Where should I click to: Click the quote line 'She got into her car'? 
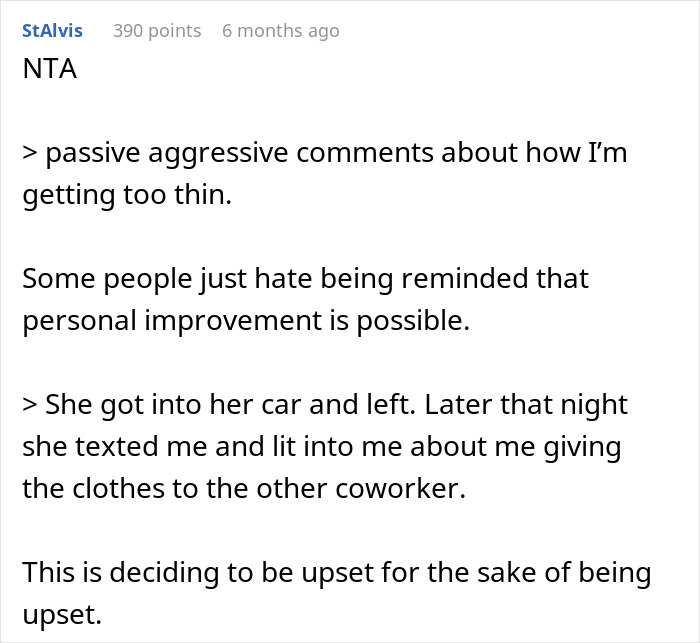click(x=324, y=405)
